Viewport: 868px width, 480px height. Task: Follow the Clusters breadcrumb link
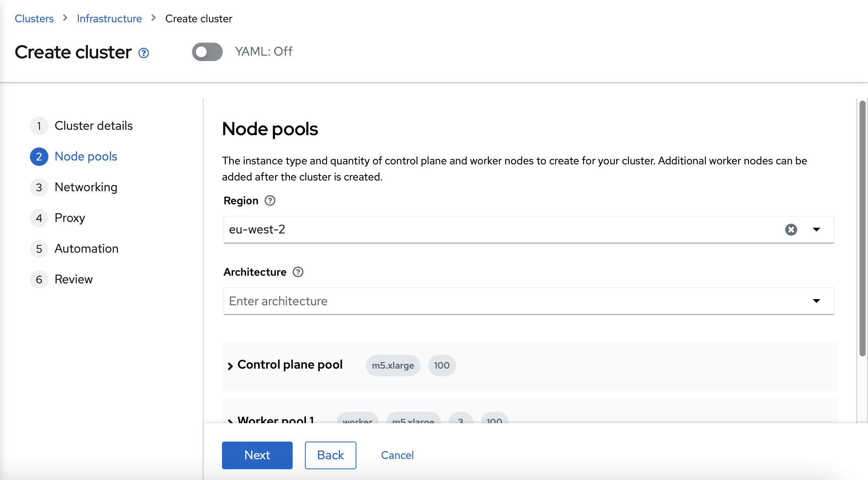(x=34, y=18)
